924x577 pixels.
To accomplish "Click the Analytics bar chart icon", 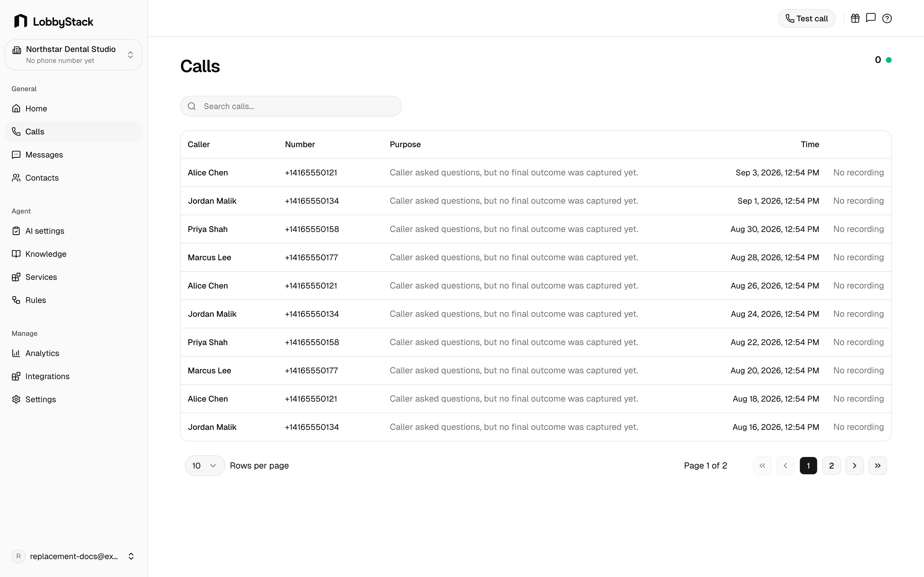I will pyautogui.click(x=16, y=353).
